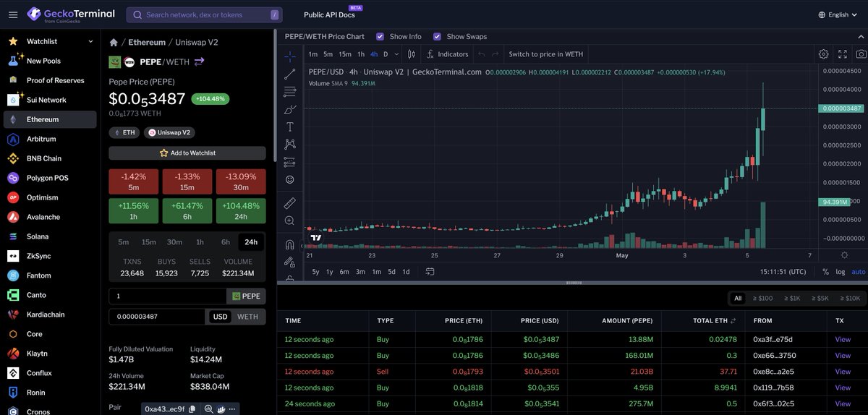Open go-to-date calendar icon
868x415 pixels.
coord(430,272)
